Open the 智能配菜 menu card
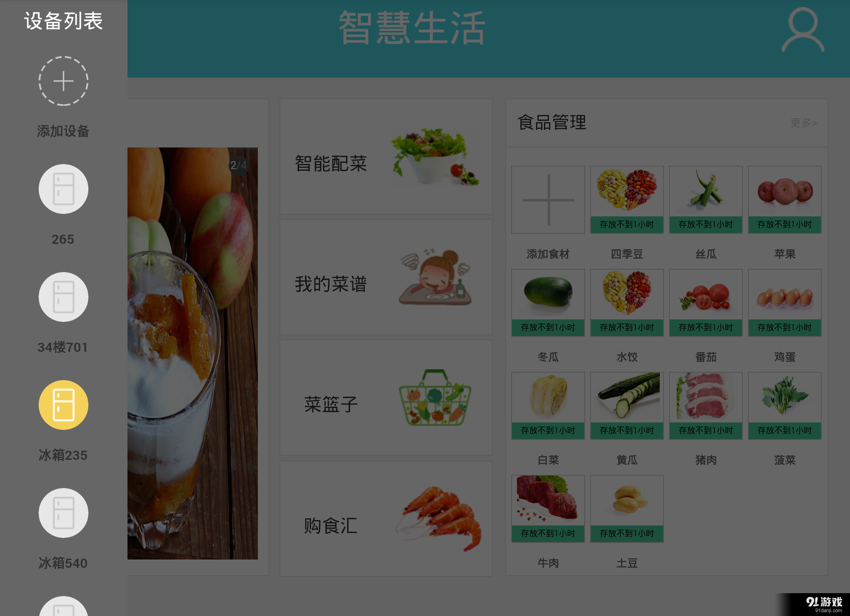Image resolution: width=850 pixels, height=616 pixels. pyautogui.click(x=386, y=157)
